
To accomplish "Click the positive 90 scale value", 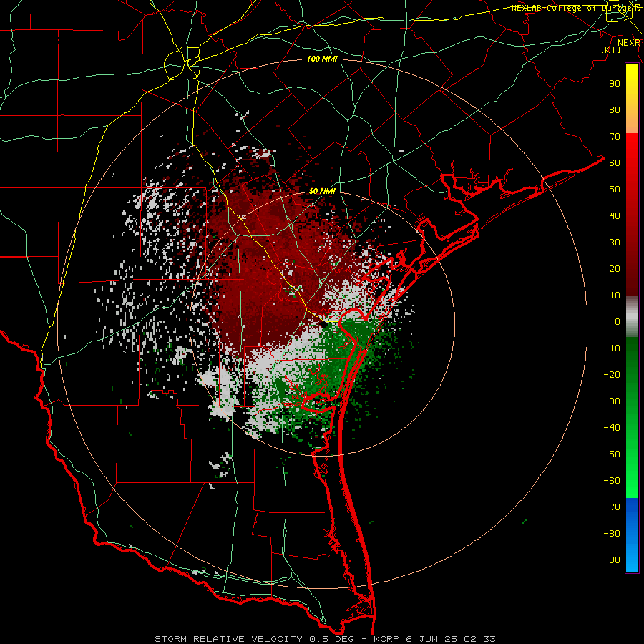I will pyautogui.click(x=615, y=84).
